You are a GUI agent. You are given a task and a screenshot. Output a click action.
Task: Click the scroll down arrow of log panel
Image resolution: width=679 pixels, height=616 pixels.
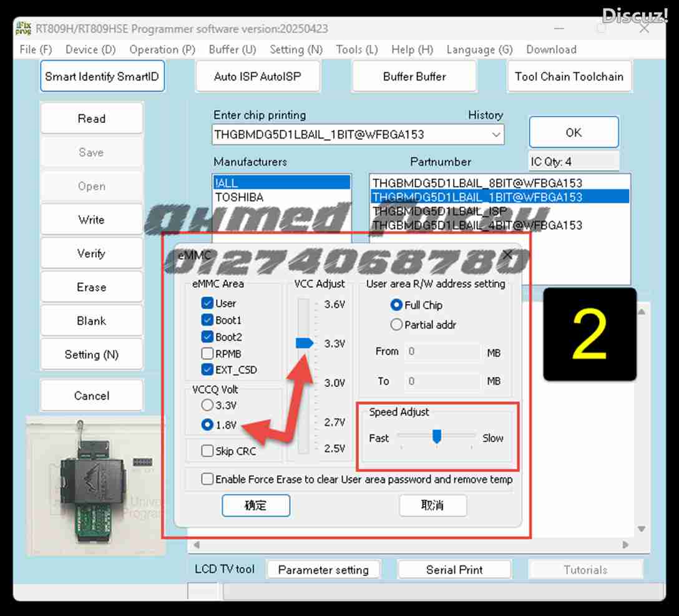(642, 529)
